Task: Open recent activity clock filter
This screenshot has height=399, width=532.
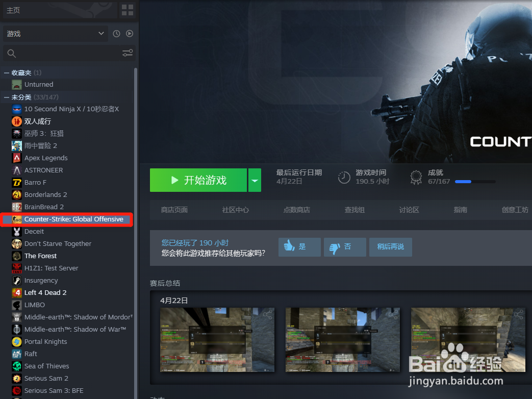Action: click(116, 34)
